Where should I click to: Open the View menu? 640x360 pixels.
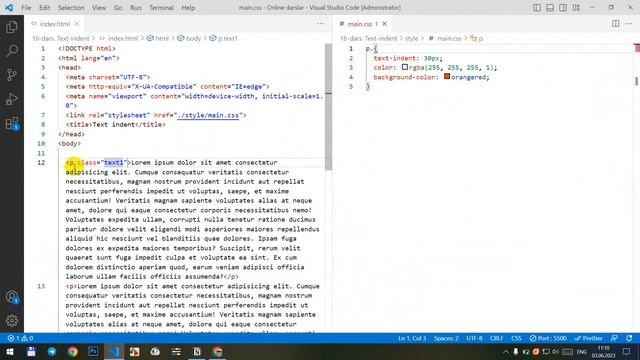pyautogui.click(x=99, y=8)
